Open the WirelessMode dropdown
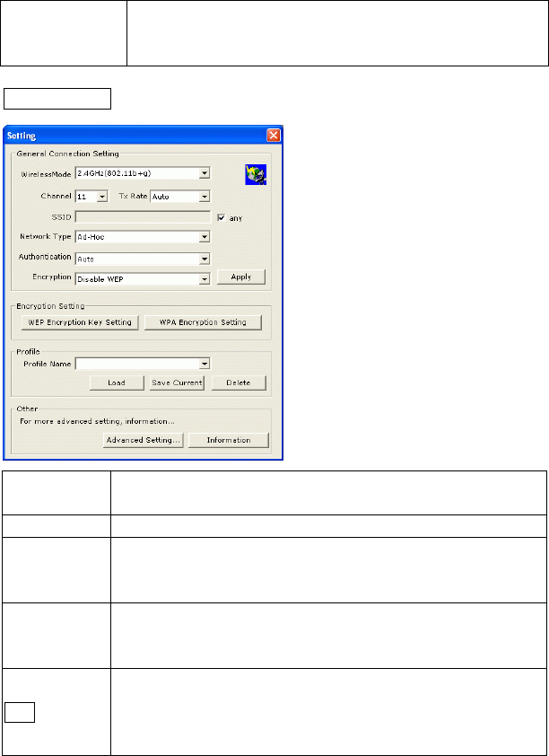 tap(143, 173)
